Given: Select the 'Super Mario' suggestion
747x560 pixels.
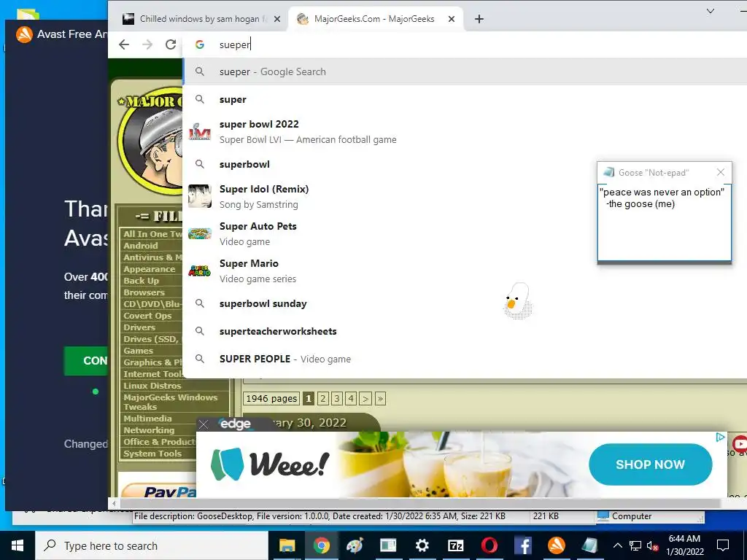Looking at the screenshot, I should [x=465, y=271].
